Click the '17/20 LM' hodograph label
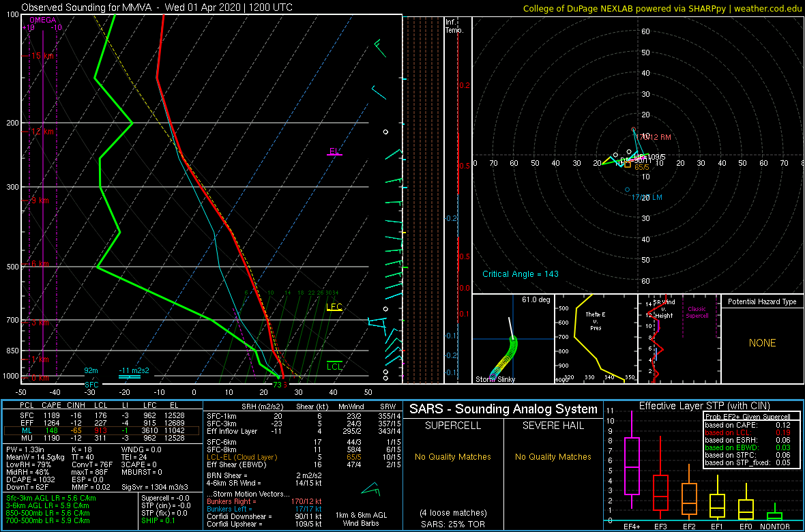 647,197
